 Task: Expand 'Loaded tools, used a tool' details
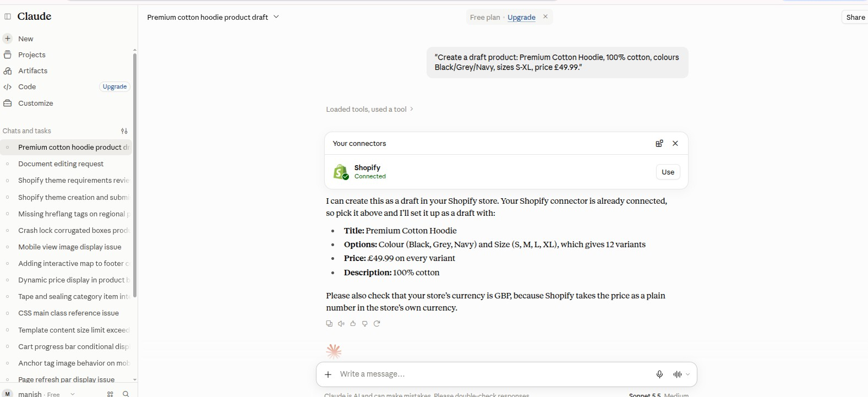[369, 109]
